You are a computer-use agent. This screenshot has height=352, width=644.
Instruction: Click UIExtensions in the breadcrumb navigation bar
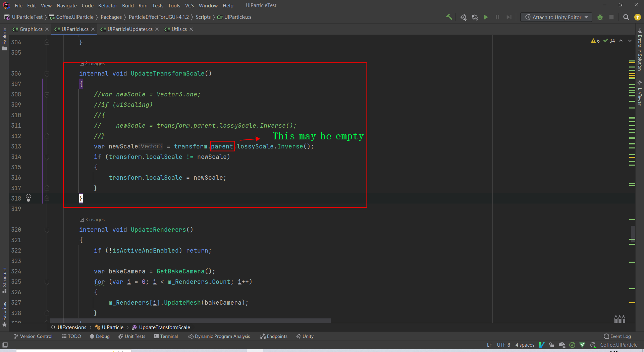[x=71, y=327]
